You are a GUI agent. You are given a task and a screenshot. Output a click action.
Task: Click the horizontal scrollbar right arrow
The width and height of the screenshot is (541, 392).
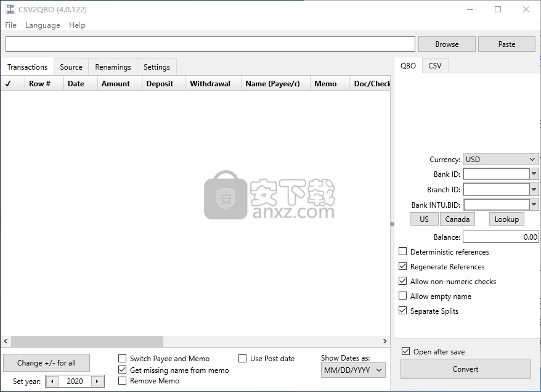pyautogui.click(x=384, y=341)
